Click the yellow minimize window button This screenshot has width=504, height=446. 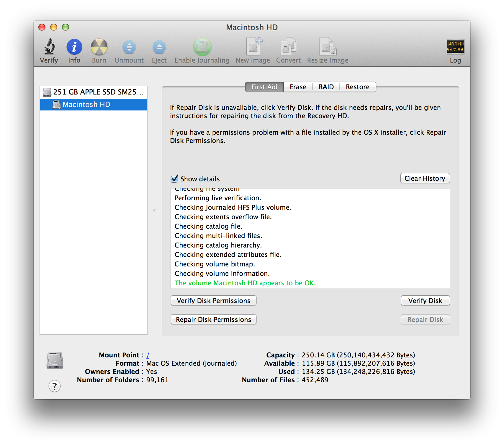point(54,27)
